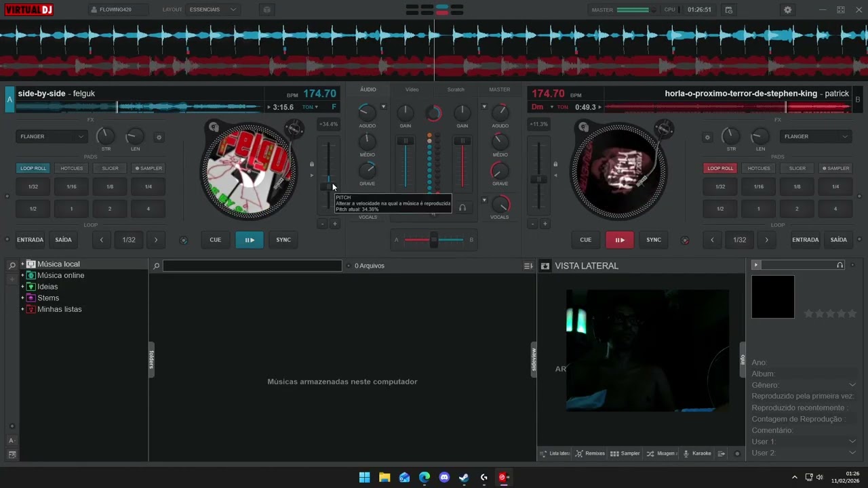Click deck B quantize circle icon near CUE
Image resolution: width=868 pixels, height=488 pixels.
pyautogui.click(x=685, y=240)
